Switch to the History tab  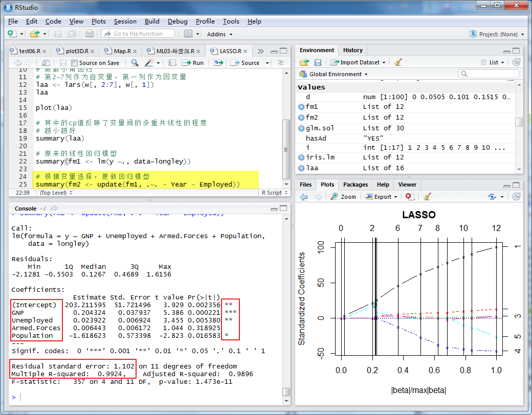pyautogui.click(x=352, y=50)
